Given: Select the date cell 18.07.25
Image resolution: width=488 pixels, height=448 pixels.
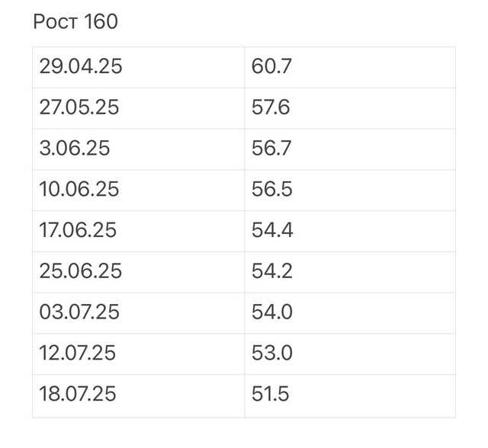Looking at the screenshot, I should pos(139,396).
